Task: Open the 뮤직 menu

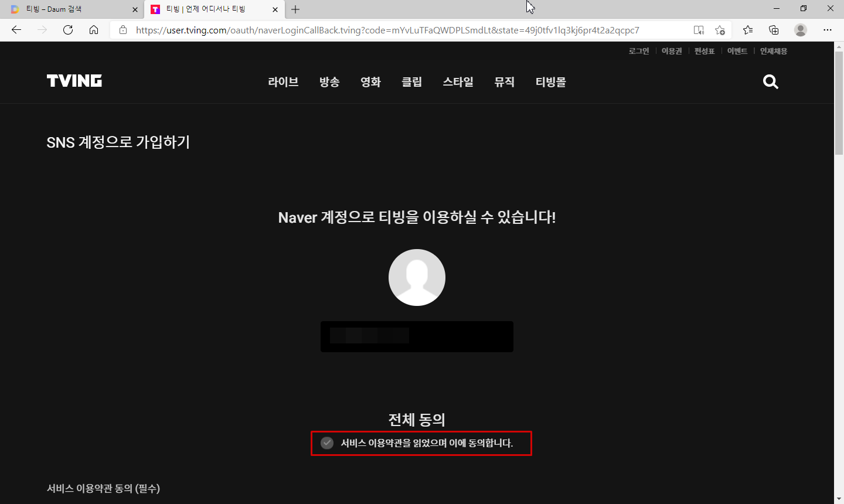Action: (504, 82)
